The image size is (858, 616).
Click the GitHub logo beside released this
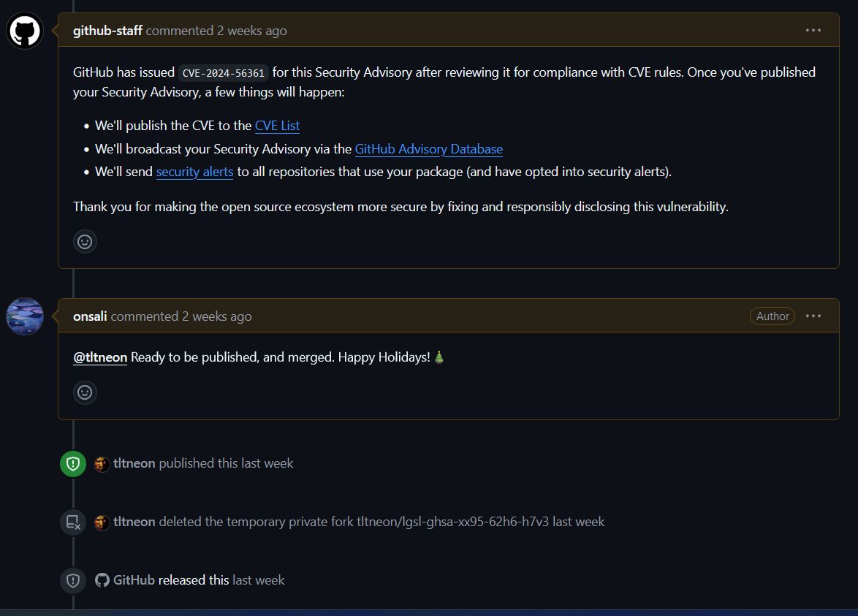click(x=102, y=580)
